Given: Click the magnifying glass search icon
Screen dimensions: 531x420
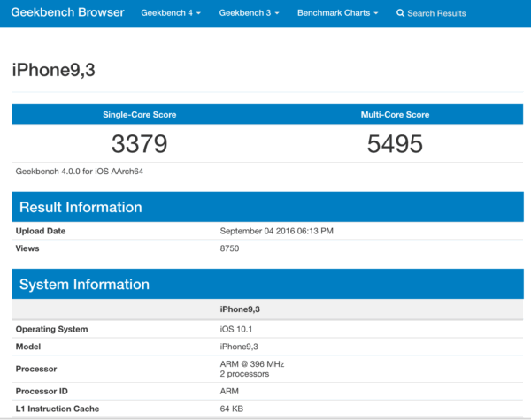Looking at the screenshot, I should [400, 14].
